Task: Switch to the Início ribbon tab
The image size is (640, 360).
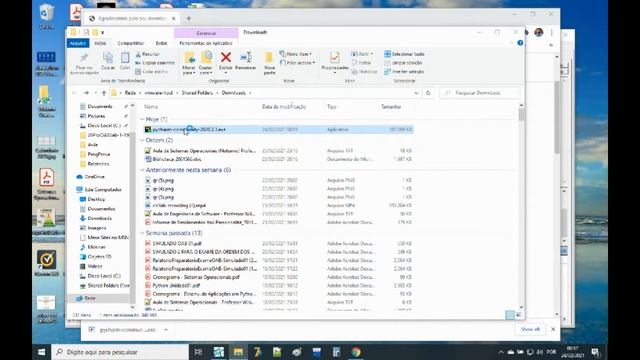Action: point(100,43)
